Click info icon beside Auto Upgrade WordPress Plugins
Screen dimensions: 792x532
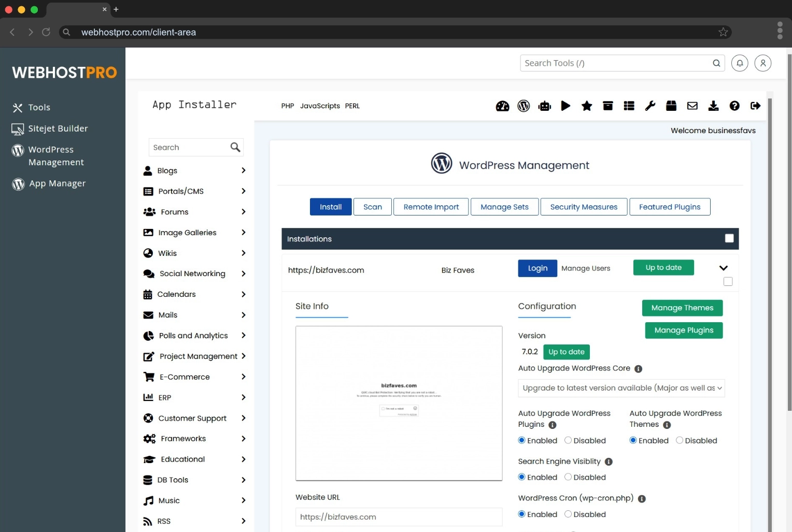tap(553, 425)
